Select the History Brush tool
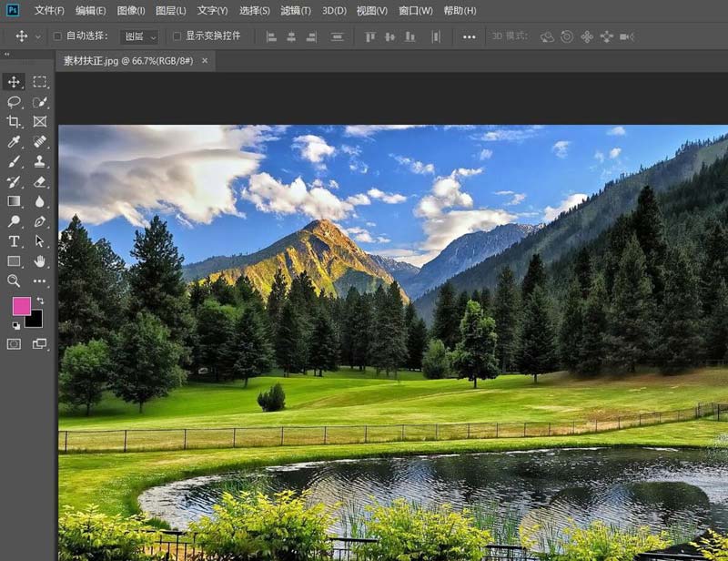 click(x=14, y=181)
